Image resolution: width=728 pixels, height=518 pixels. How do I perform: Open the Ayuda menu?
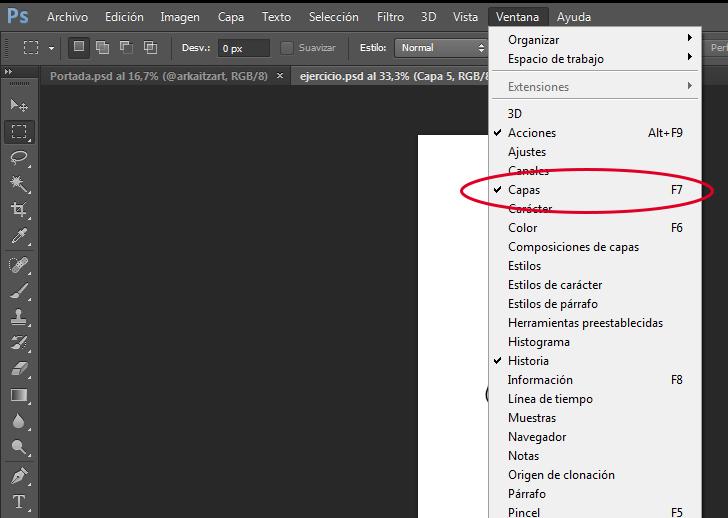[573, 17]
